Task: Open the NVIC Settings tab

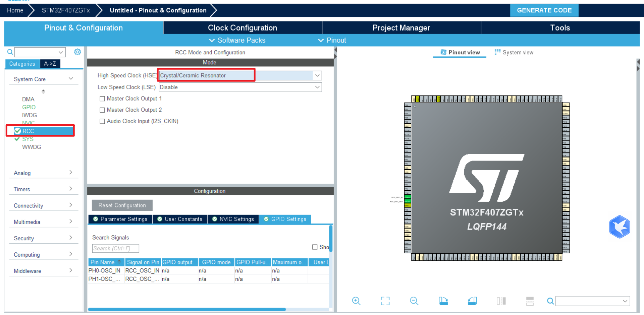Action: click(x=233, y=219)
